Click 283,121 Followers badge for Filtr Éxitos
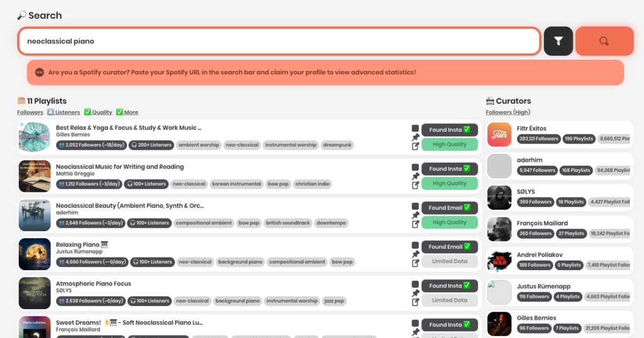This screenshot has height=338, width=644. point(538,139)
